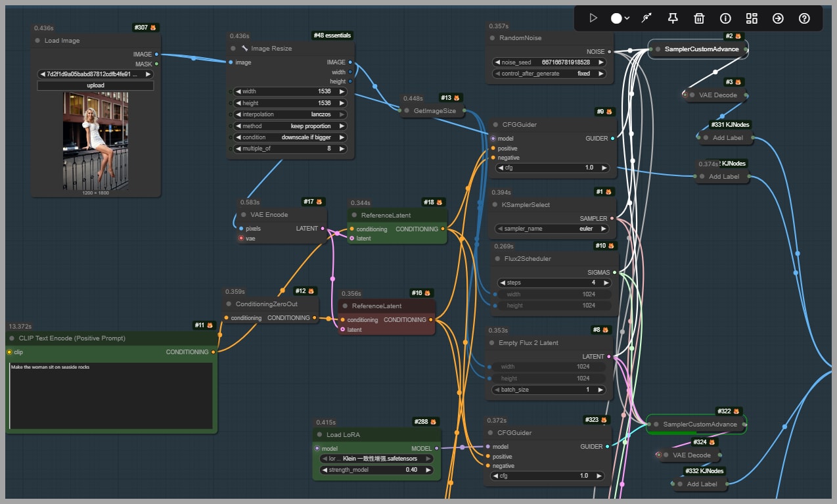Viewport: 837px width, 504px height.
Task: Collapse the Load Image node
Action: pos(37,41)
